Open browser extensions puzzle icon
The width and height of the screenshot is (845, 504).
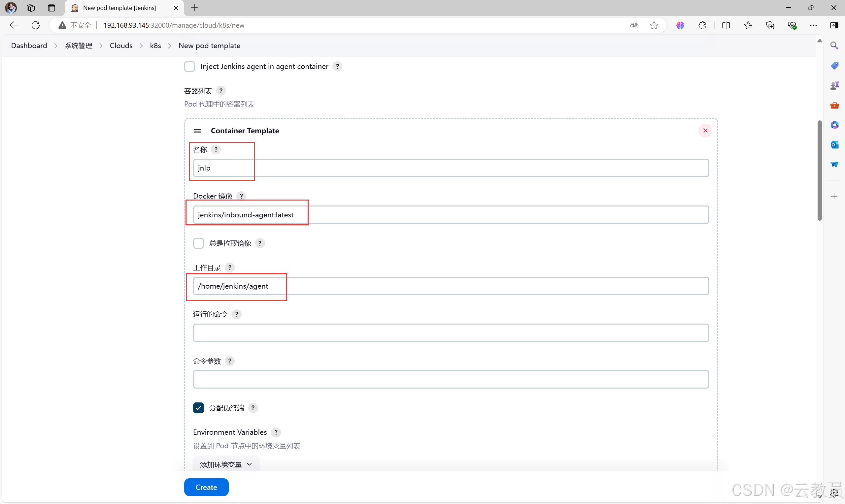pos(702,25)
